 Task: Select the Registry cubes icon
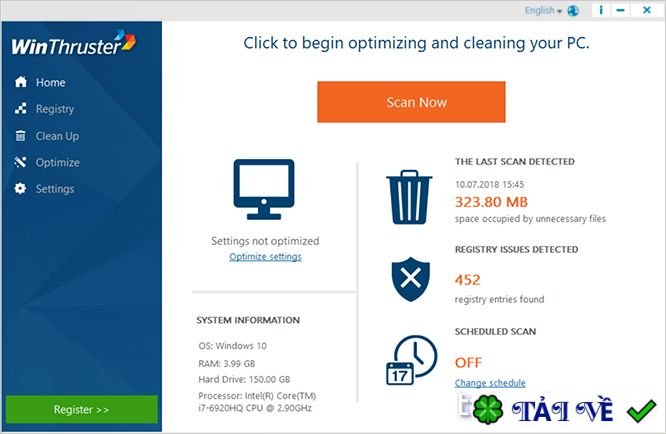(x=20, y=108)
